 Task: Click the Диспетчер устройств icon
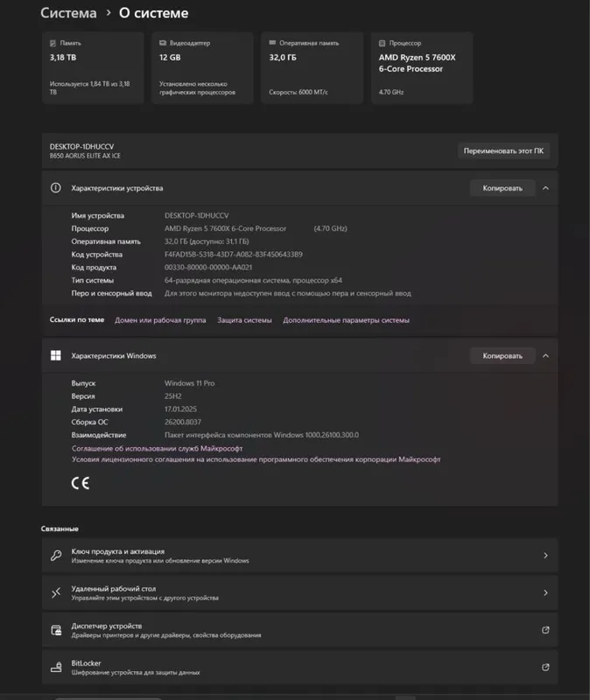tap(56, 630)
